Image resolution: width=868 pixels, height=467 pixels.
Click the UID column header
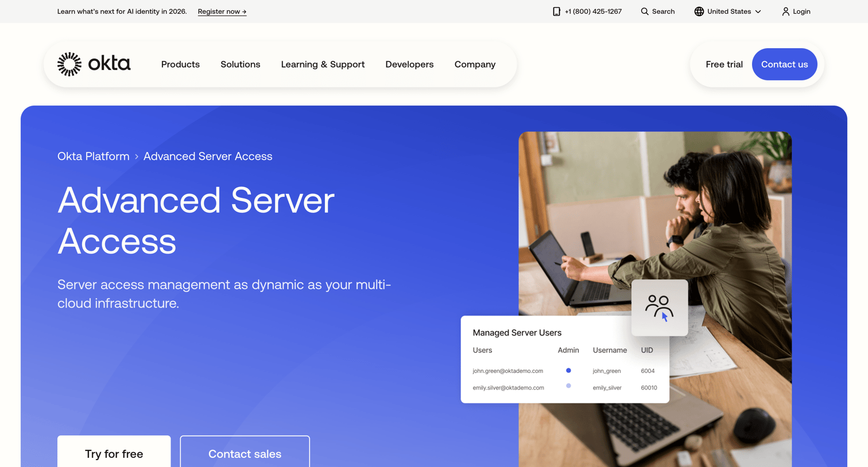click(x=647, y=350)
